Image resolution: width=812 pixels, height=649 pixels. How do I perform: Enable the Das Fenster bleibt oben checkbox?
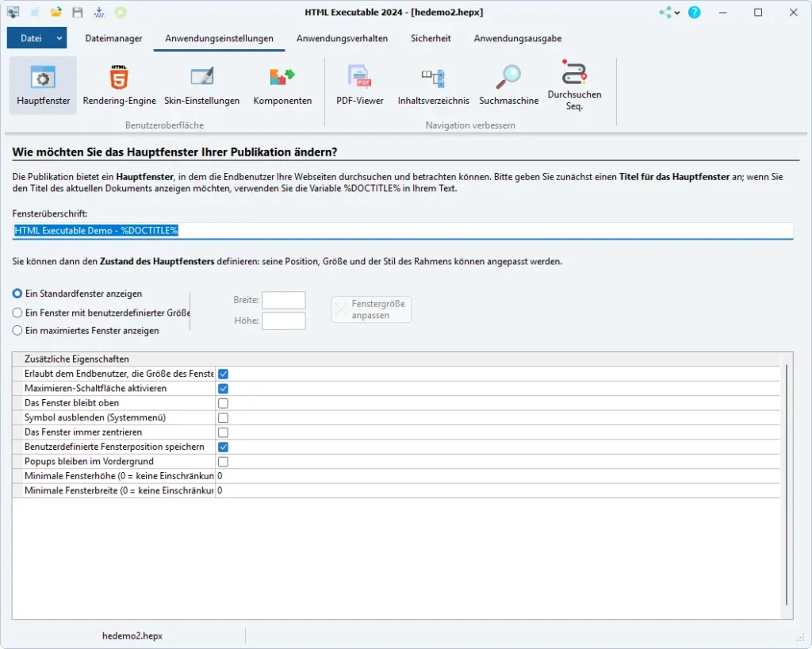[x=222, y=402]
